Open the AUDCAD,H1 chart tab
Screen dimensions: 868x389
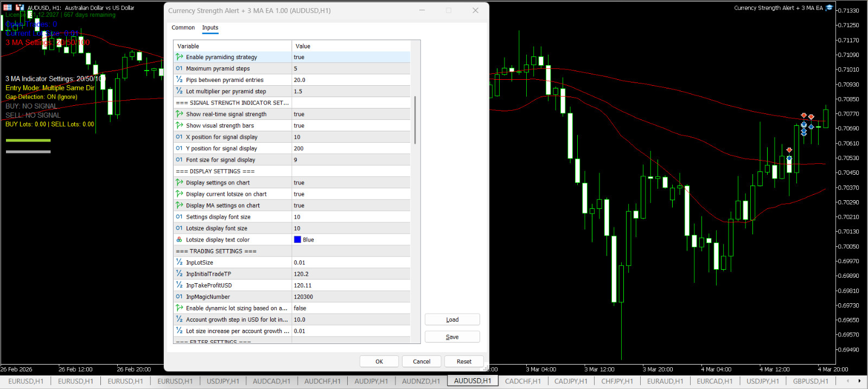click(271, 381)
